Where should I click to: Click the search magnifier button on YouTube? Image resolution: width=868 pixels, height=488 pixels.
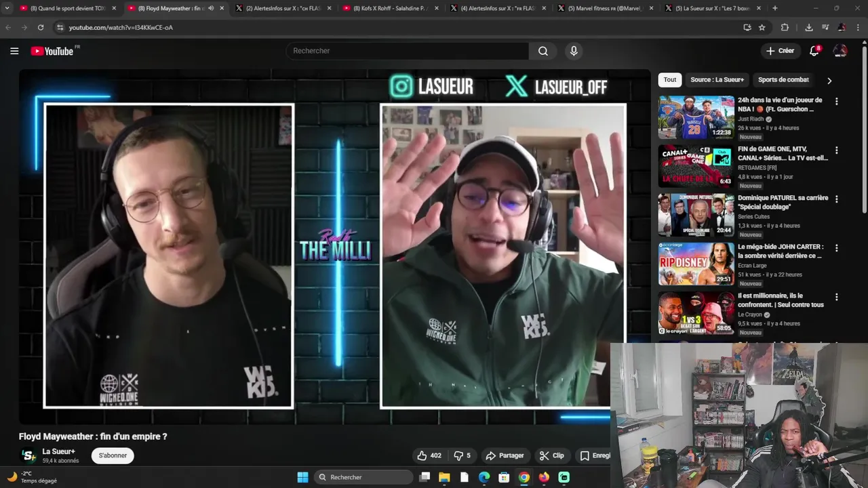click(x=543, y=51)
